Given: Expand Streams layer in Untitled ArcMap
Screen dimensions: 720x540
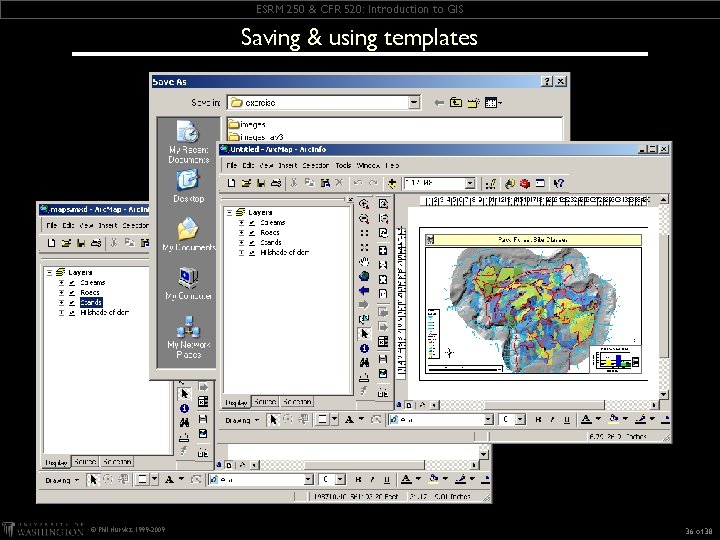Looking at the screenshot, I should point(241,223).
